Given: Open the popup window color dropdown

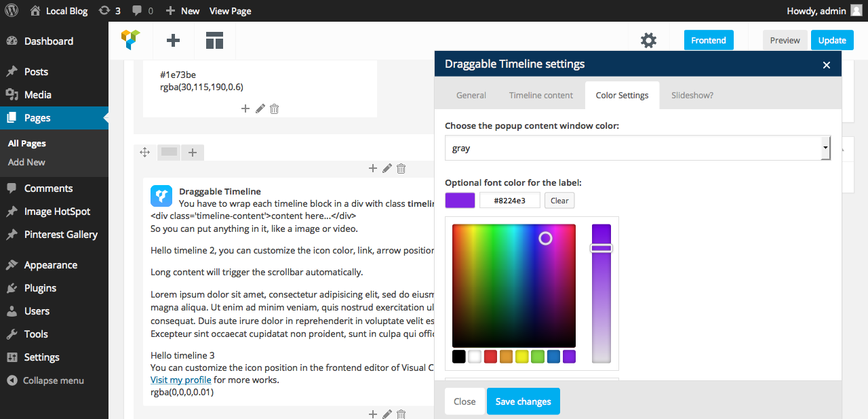Looking at the screenshot, I should click(637, 148).
